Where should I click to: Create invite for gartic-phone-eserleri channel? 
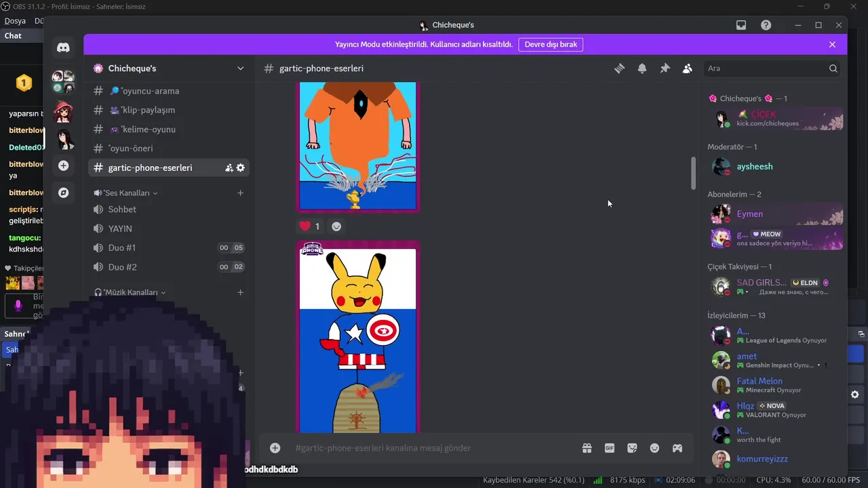click(229, 167)
